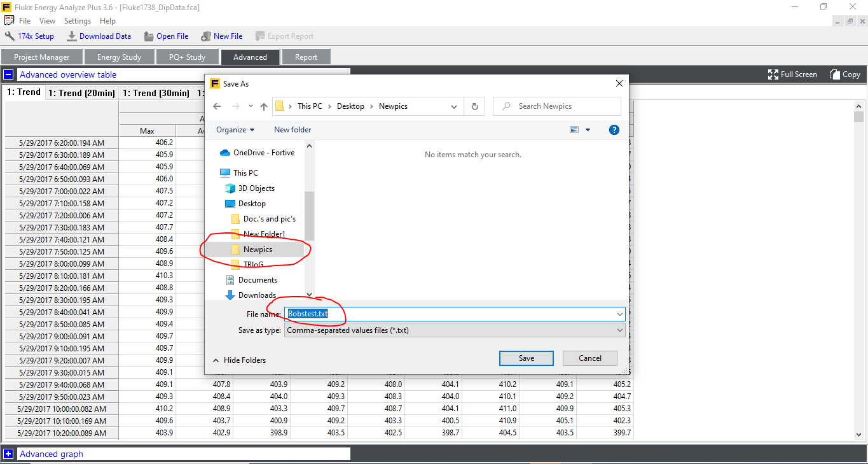Viewport: 868px width, 464px height.
Task: Open the Settings menu
Action: point(78,21)
